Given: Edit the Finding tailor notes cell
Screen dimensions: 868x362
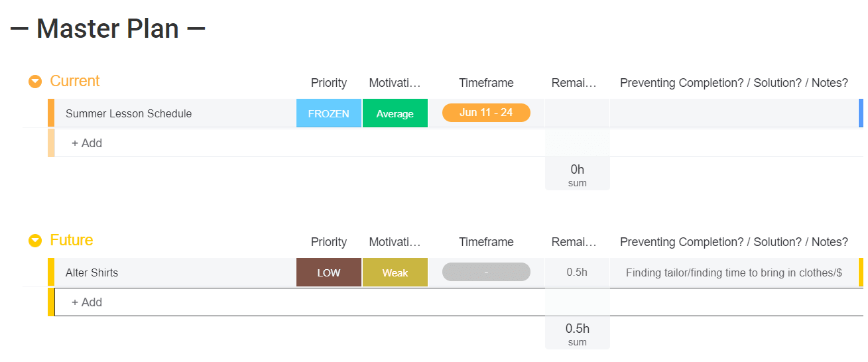Looking at the screenshot, I should tap(734, 272).
